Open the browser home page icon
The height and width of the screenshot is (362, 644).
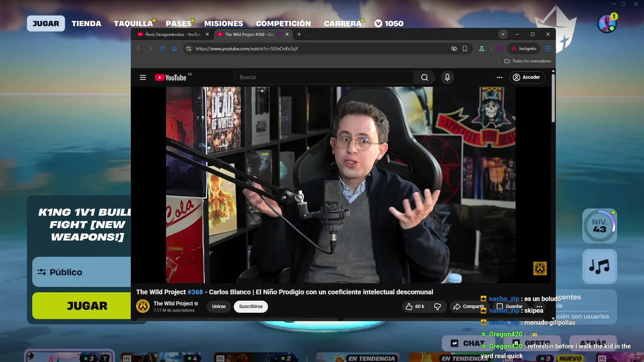174,49
